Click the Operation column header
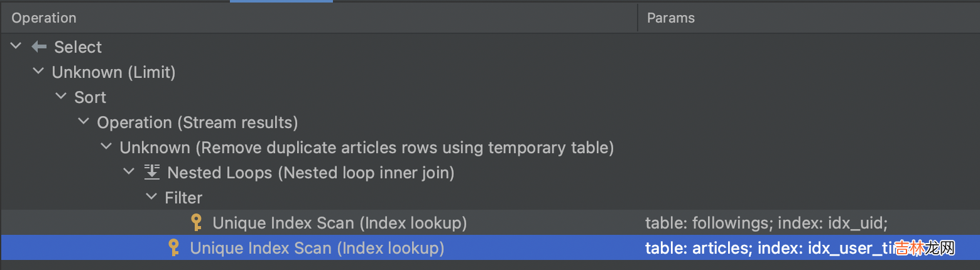The height and width of the screenshot is (270, 980). pyautogui.click(x=44, y=18)
